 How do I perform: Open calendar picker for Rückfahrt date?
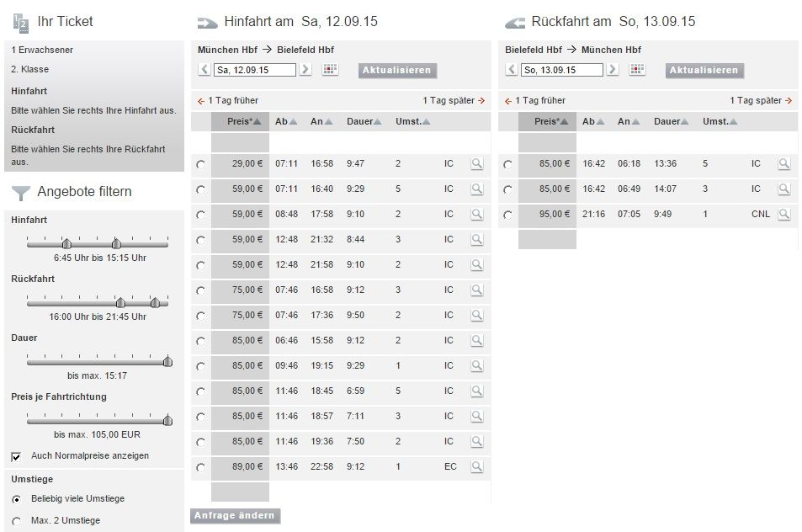click(x=637, y=70)
